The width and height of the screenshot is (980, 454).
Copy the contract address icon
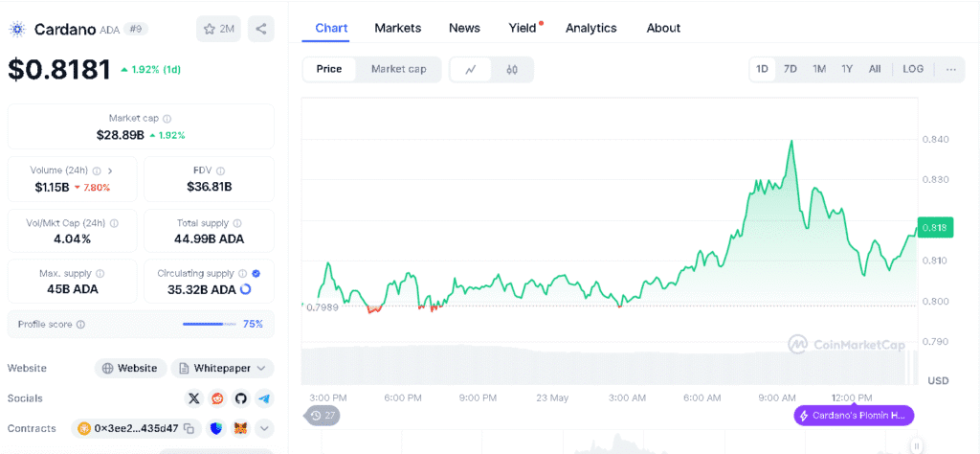(189, 428)
